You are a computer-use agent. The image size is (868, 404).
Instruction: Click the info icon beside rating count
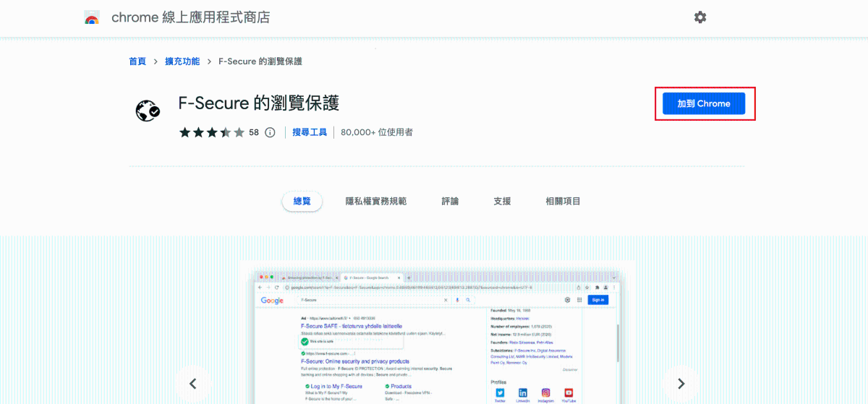[270, 132]
